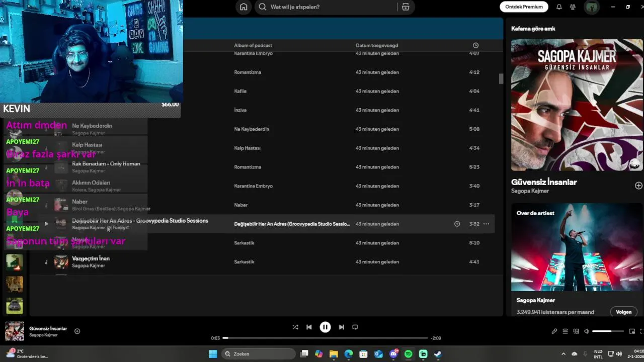
Task: Open the Browse icon in search bar
Action: coord(406,7)
